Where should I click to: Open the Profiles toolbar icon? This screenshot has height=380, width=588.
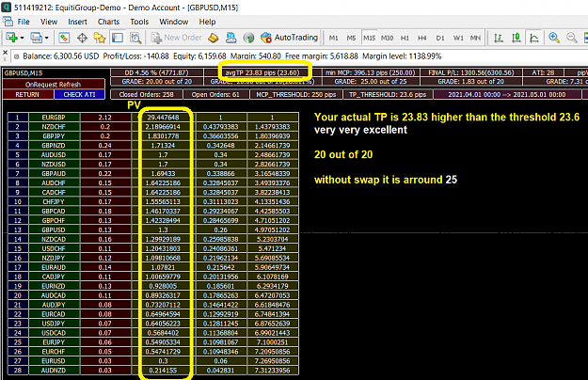click(36, 38)
